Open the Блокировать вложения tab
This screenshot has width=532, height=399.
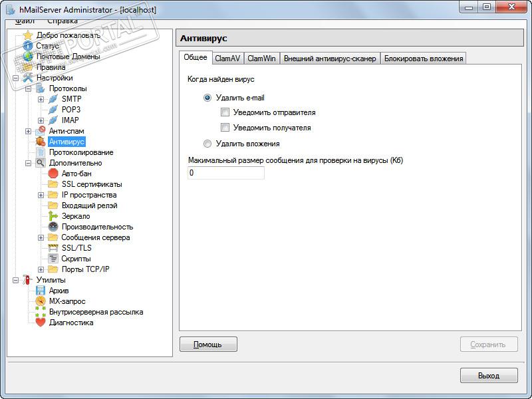[x=424, y=59]
